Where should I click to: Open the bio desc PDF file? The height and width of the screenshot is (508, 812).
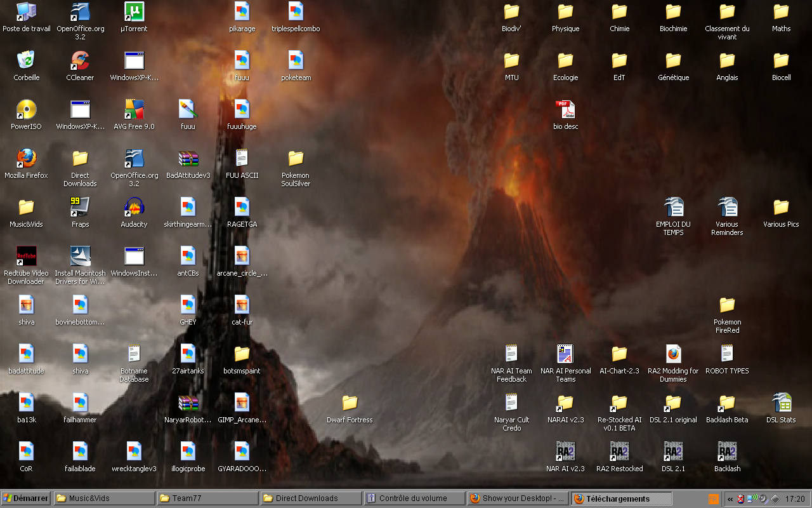coord(565,110)
